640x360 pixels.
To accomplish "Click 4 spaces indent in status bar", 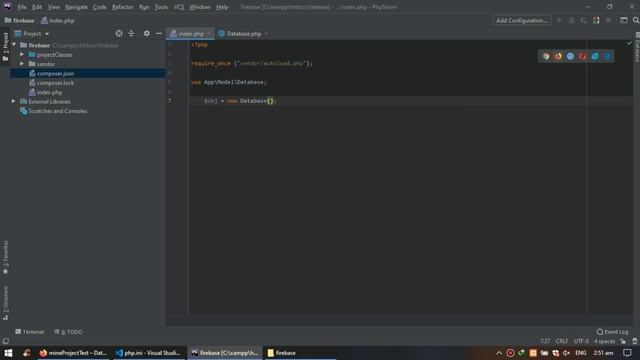I will (x=604, y=341).
